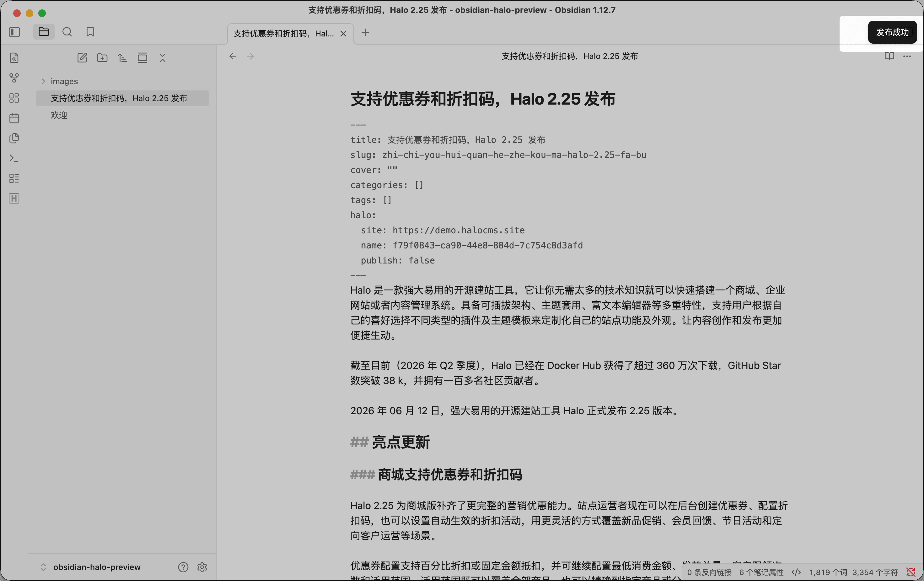Image resolution: width=924 pixels, height=581 pixels.
Task: Click the note's large inline title
Action: (483, 99)
